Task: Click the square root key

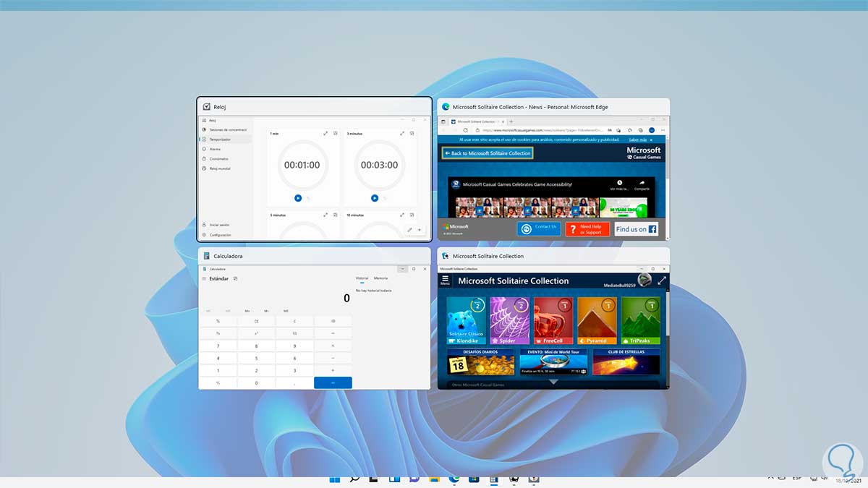Action: coord(294,333)
